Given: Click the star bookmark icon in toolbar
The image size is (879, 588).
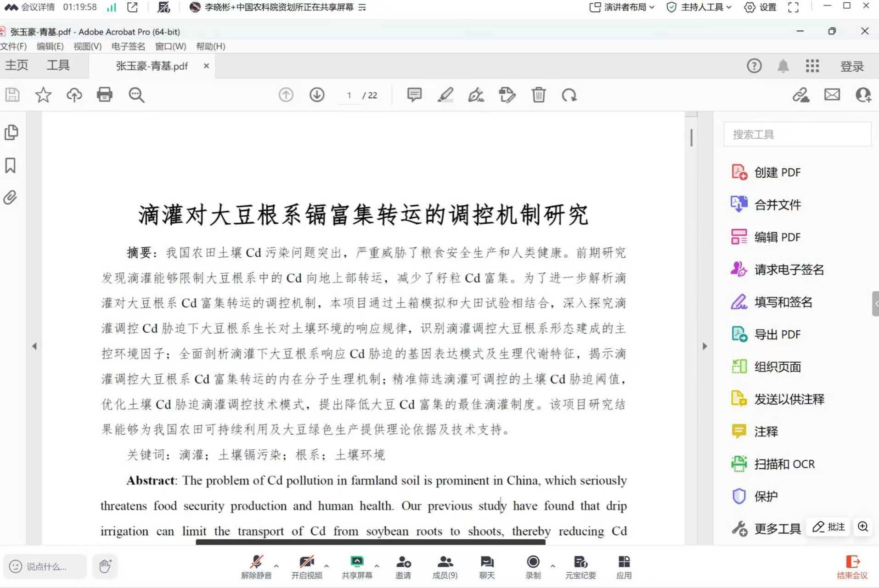Looking at the screenshot, I should [x=43, y=95].
